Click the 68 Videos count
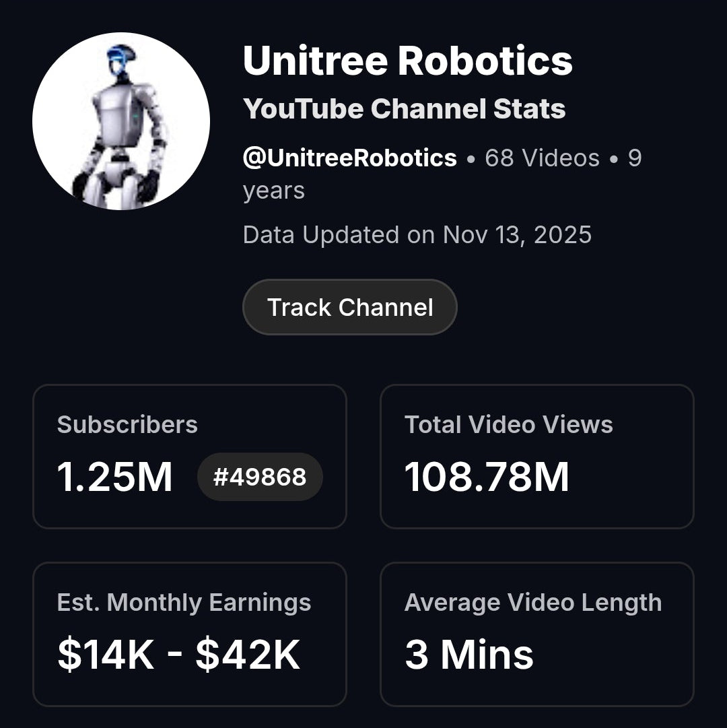Screen dimensions: 727x728 pyautogui.click(x=542, y=158)
